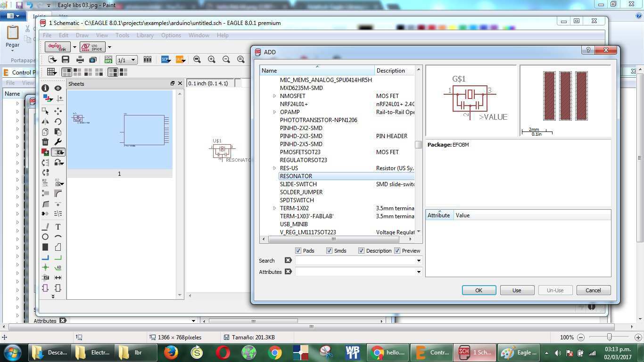The image size is (644, 362).
Task: Select the Circle drawing tool
Action: point(45,237)
